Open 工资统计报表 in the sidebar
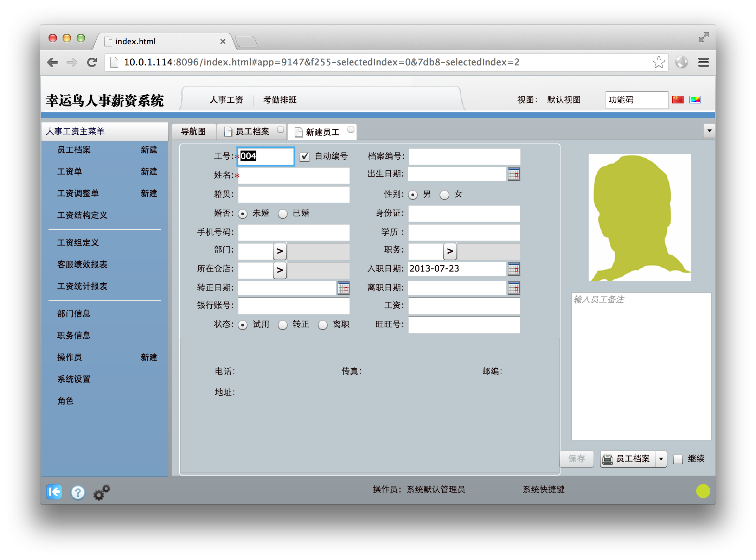756x560 pixels. (82, 286)
